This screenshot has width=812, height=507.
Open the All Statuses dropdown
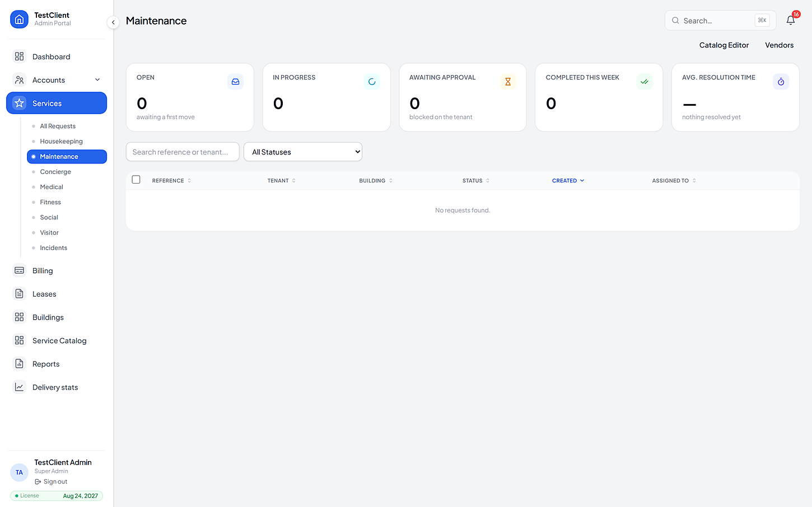coord(303,152)
